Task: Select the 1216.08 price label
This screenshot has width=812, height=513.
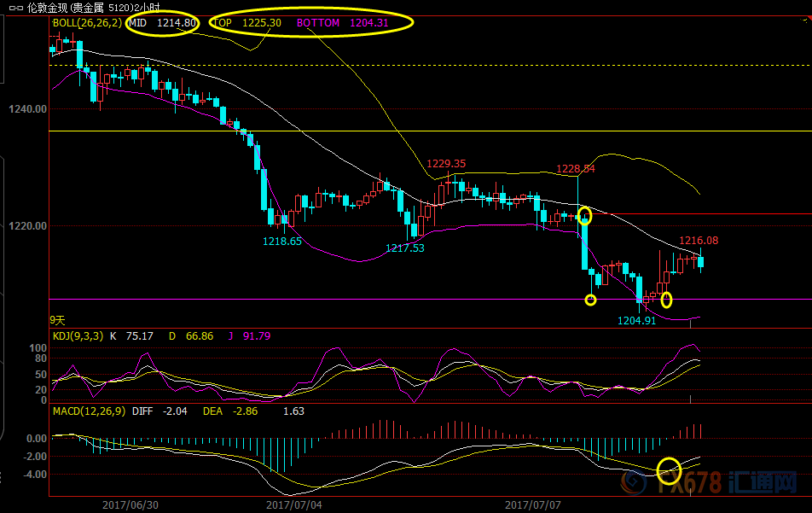Action: point(699,241)
